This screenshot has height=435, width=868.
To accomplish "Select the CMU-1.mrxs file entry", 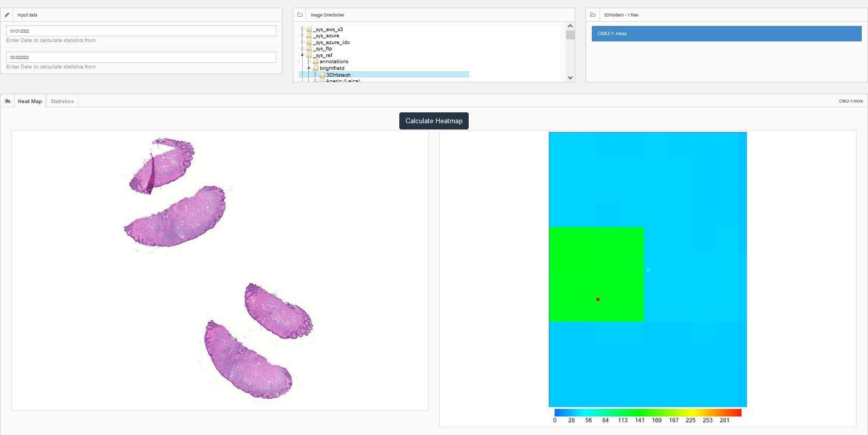I will coord(726,34).
